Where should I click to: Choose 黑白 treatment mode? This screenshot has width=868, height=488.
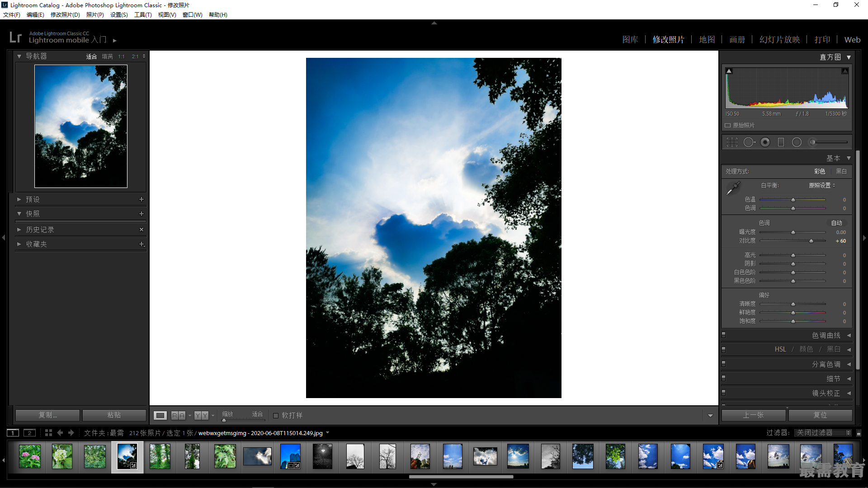pyautogui.click(x=841, y=171)
